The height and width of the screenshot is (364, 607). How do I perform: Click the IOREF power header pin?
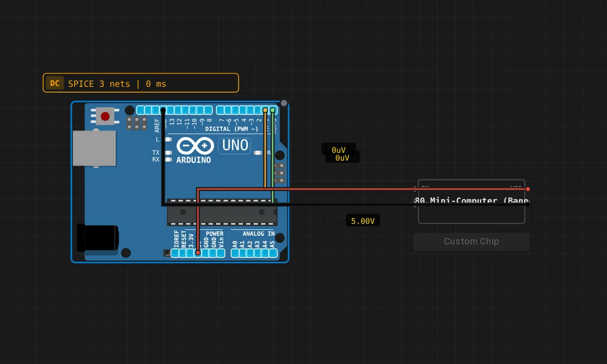(175, 253)
